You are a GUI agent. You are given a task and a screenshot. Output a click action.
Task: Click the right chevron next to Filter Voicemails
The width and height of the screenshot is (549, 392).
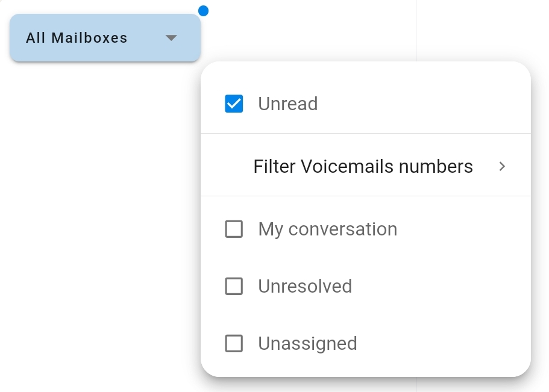502,166
